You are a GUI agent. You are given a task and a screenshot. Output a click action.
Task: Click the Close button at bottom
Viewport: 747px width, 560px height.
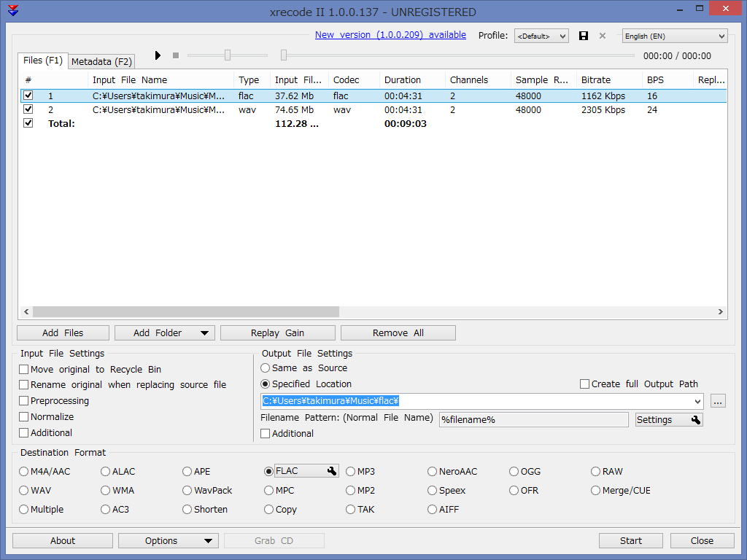point(703,540)
